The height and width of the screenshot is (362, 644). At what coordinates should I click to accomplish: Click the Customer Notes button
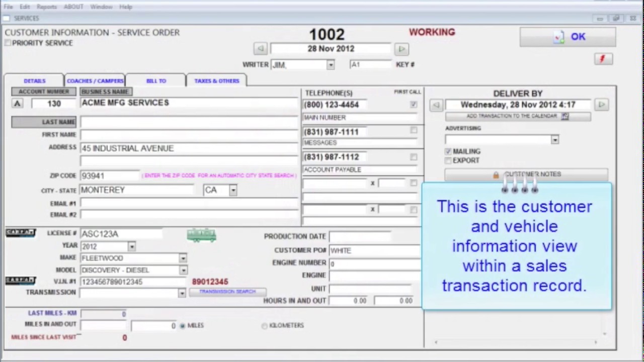pyautogui.click(x=526, y=174)
